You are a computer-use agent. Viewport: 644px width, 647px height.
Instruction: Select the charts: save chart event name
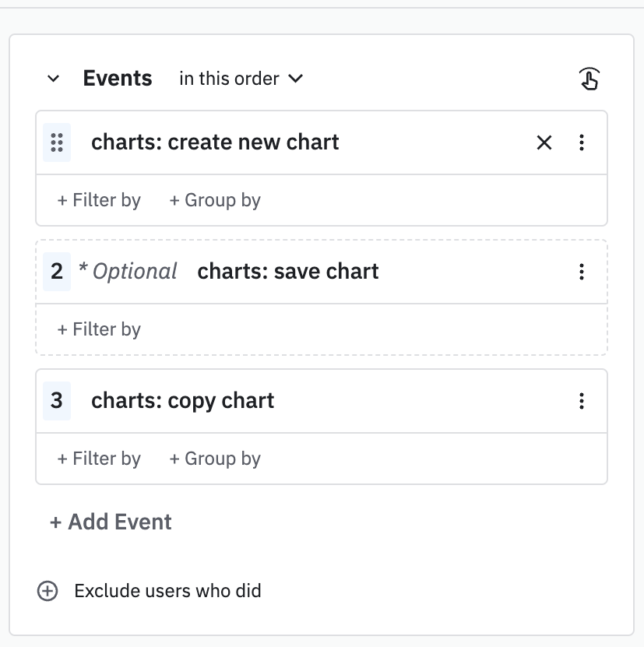pos(288,272)
